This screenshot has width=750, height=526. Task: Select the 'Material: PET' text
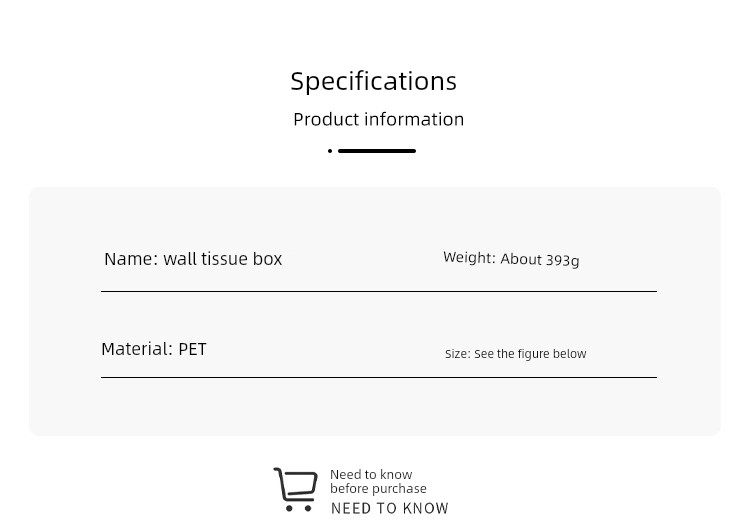click(154, 349)
